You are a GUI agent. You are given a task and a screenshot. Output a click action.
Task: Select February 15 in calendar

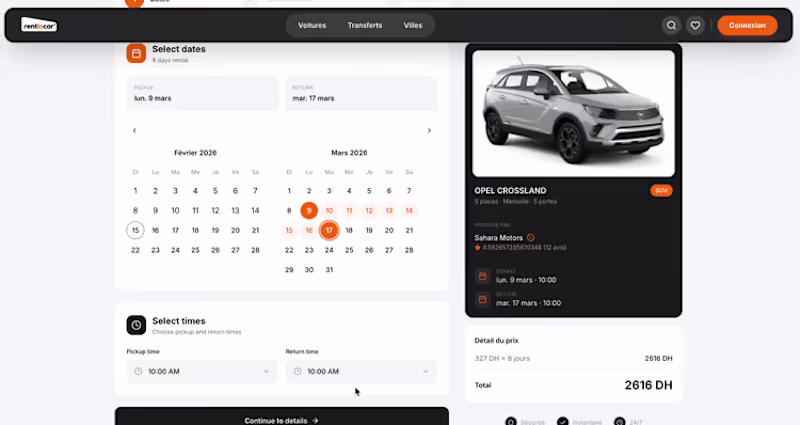[x=135, y=230]
